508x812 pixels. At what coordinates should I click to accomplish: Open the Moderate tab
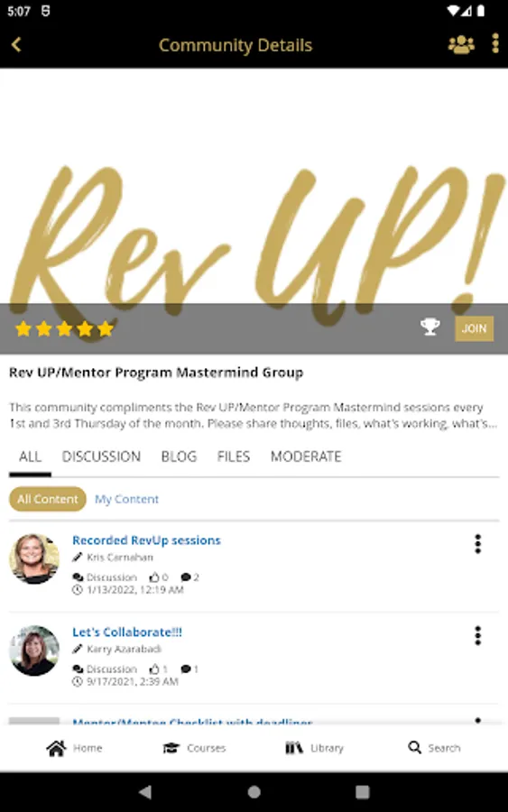point(306,457)
